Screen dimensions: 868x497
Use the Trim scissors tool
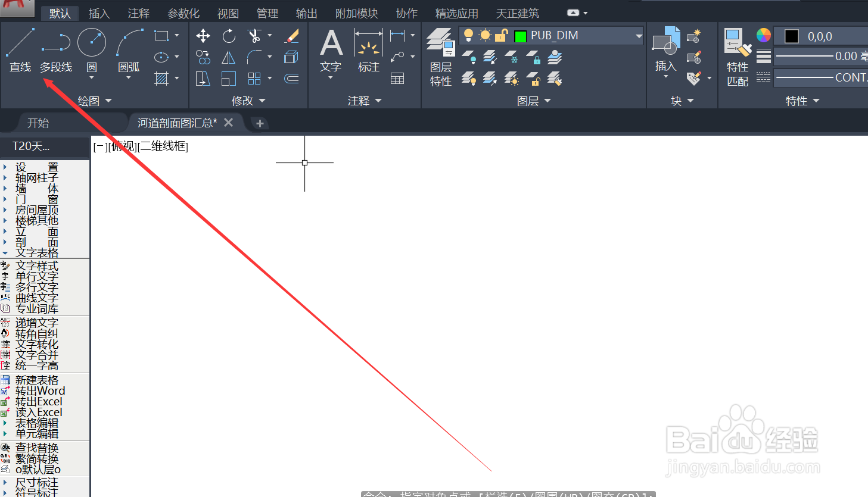pyautogui.click(x=254, y=36)
